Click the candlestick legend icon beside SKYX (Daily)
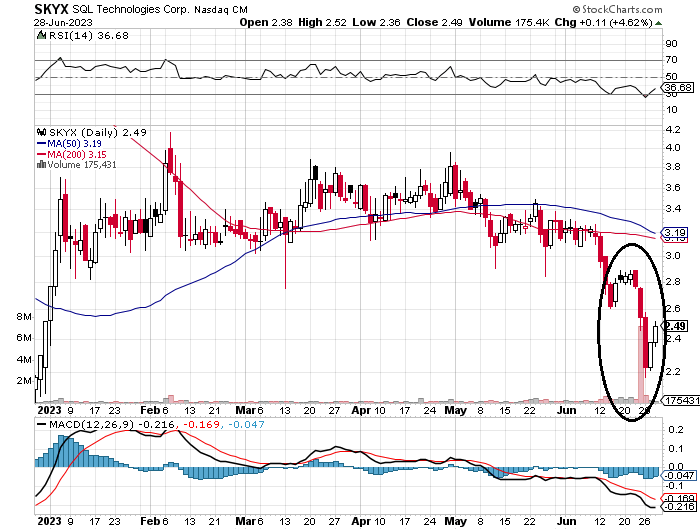 click(x=42, y=132)
